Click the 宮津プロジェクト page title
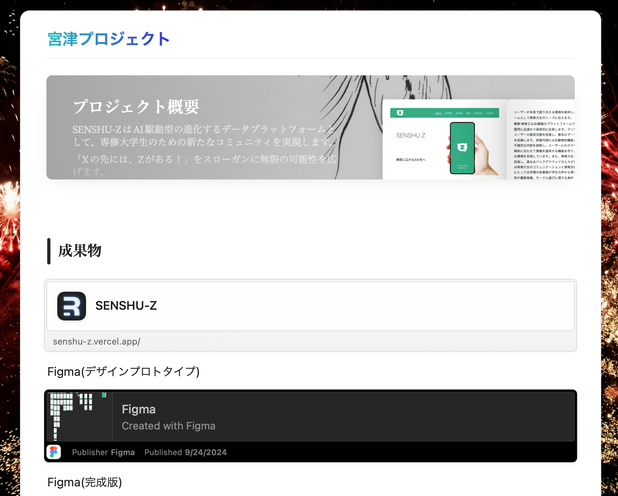 pyautogui.click(x=109, y=39)
